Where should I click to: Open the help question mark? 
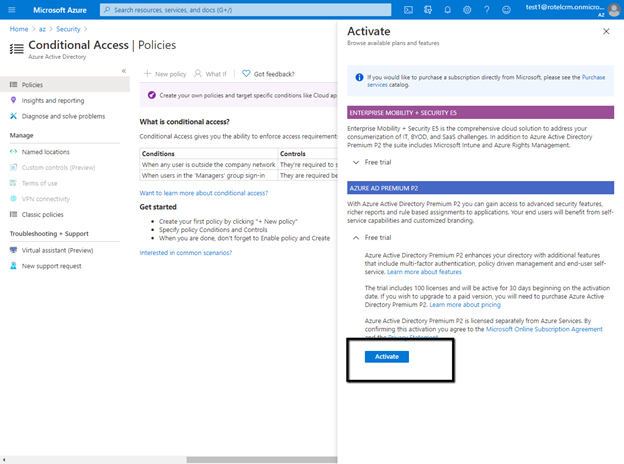tap(487, 10)
